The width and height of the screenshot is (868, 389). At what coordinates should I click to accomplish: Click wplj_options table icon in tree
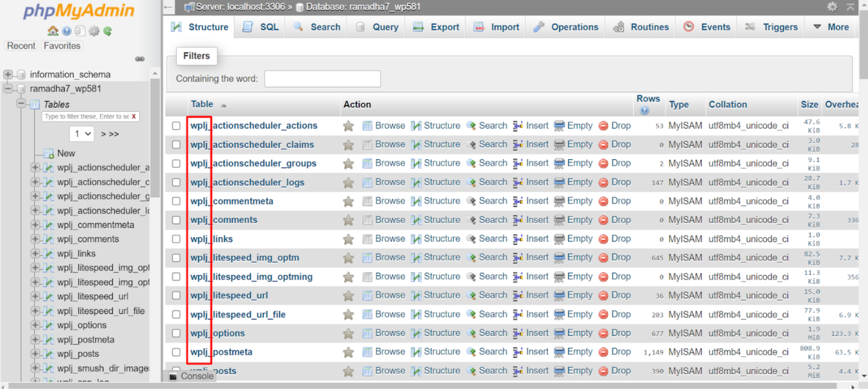(x=49, y=325)
